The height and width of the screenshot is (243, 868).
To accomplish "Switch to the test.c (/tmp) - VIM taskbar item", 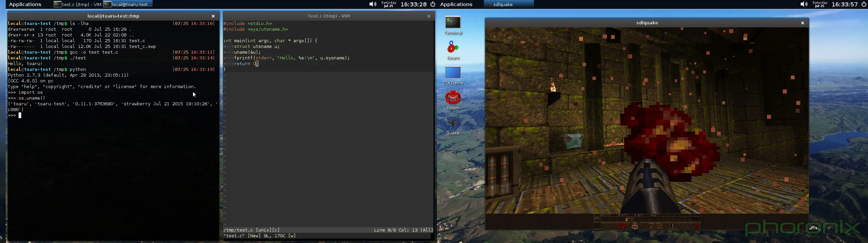I will (x=77, y=4).
